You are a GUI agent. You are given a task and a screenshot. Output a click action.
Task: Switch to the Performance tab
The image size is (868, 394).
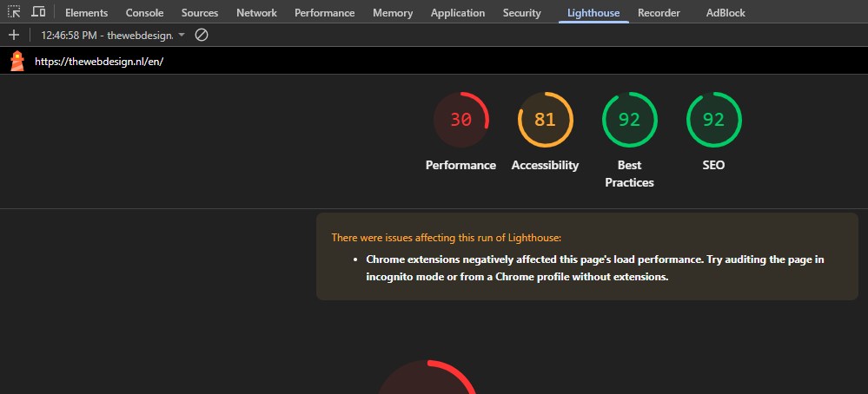click(324, 13)
